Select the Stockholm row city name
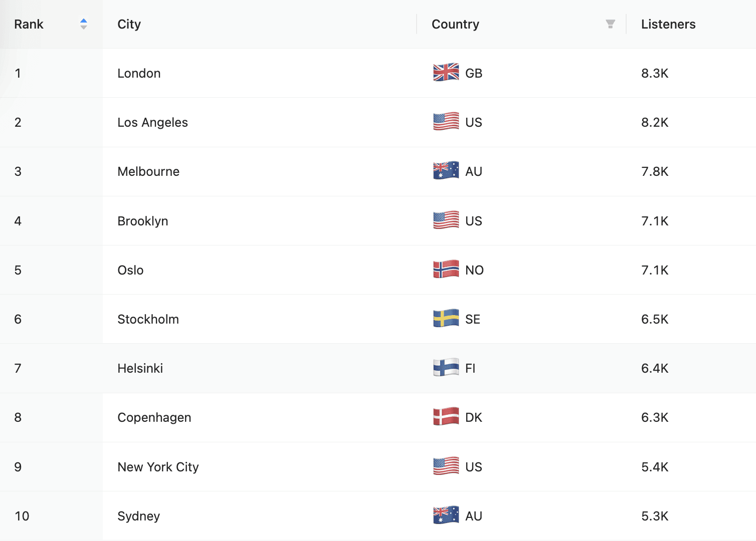Image resolution: width=756 pixels, height=541 pixels. pos(148,319)
